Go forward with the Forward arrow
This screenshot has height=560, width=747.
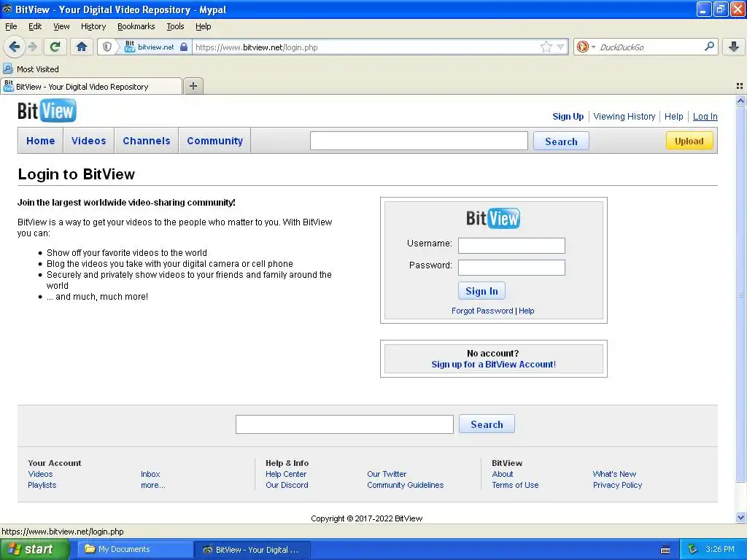[x=33, y=47]
